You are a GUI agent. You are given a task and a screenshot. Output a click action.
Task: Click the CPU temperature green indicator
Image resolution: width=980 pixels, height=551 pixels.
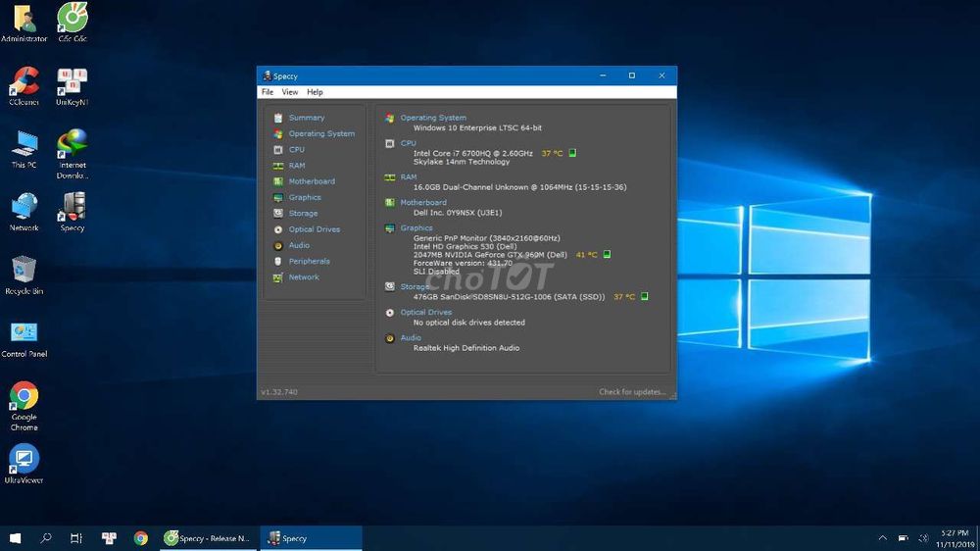coord(572,153)
